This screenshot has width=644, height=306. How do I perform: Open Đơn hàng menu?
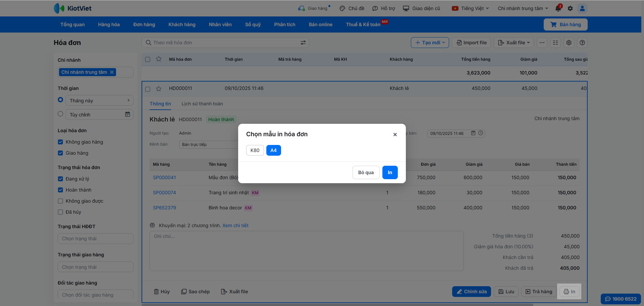coord(144,24)
